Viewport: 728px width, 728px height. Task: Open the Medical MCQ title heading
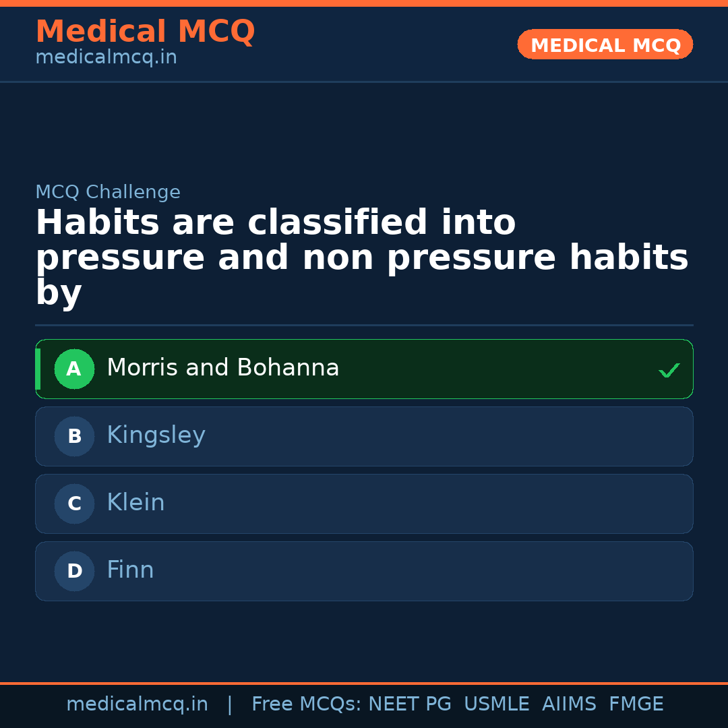145,32
